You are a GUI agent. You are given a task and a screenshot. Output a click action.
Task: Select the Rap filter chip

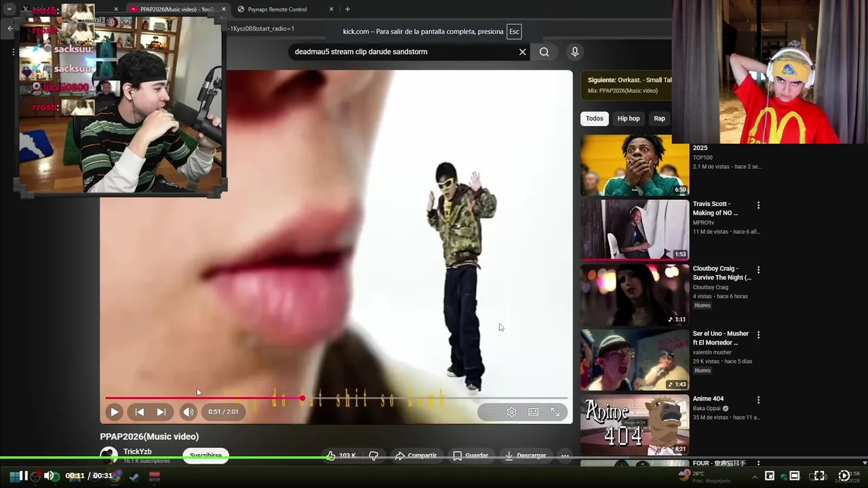coord(659,119)
